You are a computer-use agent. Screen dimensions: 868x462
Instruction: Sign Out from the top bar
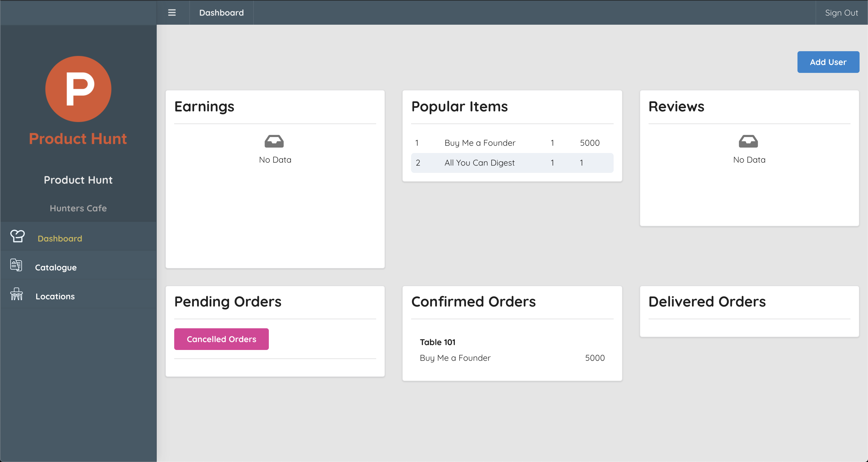click(841, 13)
